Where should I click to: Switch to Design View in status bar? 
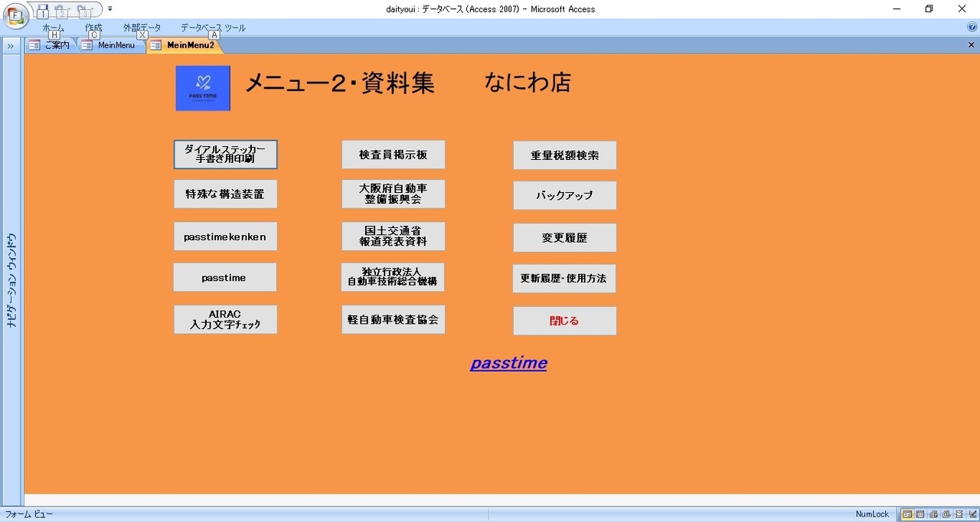(972, 514)
